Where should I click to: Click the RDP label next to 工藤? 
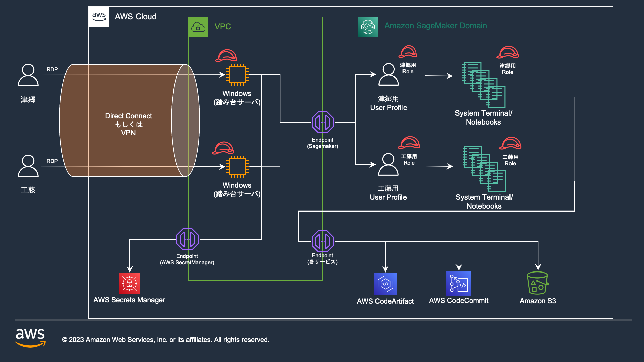(x=52, y=161)
